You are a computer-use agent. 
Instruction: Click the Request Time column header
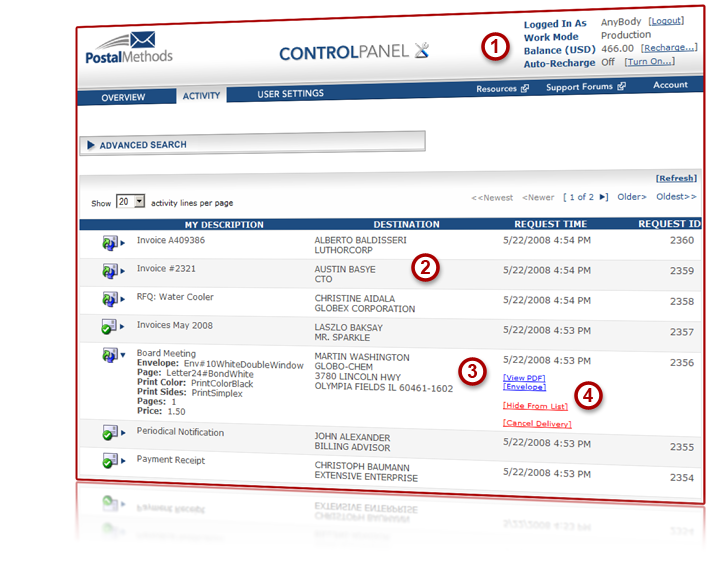pyautogui.click(x=551, y=224)
